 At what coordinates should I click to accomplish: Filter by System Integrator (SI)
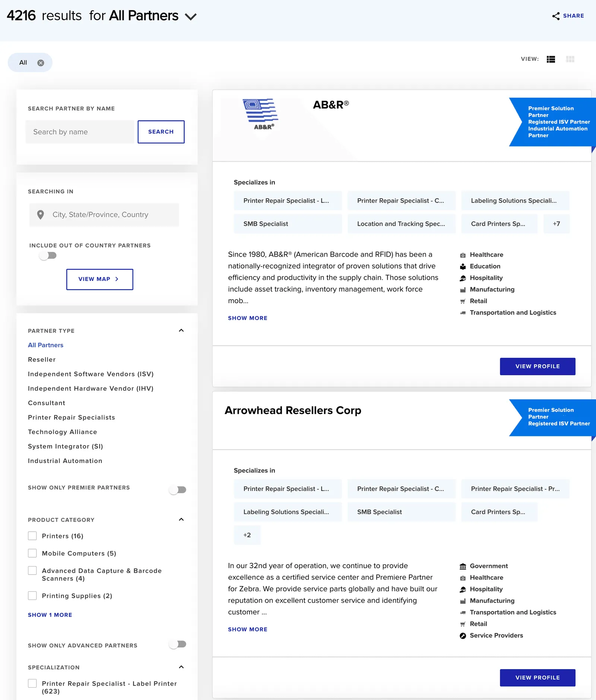point(66,447)
